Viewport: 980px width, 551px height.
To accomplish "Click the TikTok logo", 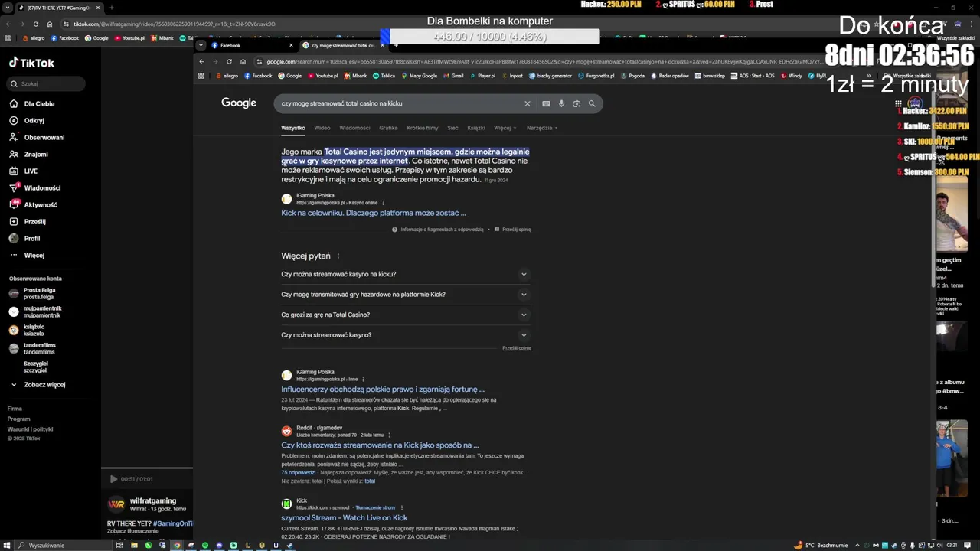I will tap(31, 63).
